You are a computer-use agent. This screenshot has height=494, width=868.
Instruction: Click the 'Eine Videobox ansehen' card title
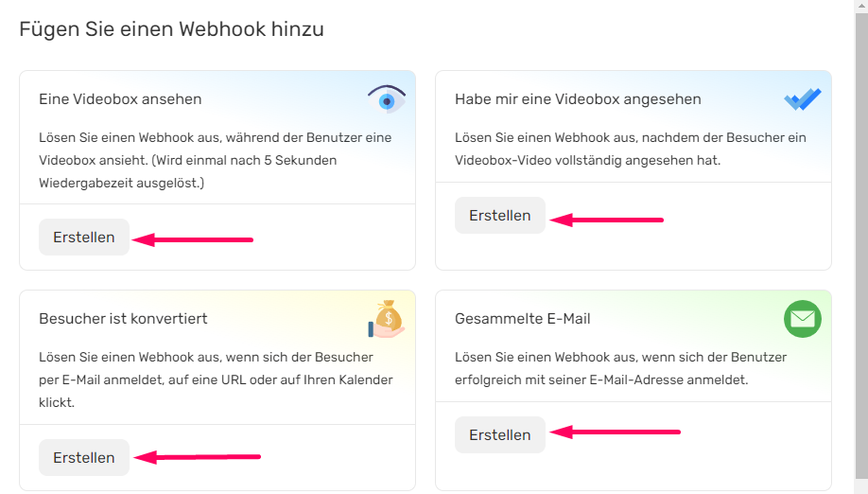pyautogui.click(x=120, y=99)
